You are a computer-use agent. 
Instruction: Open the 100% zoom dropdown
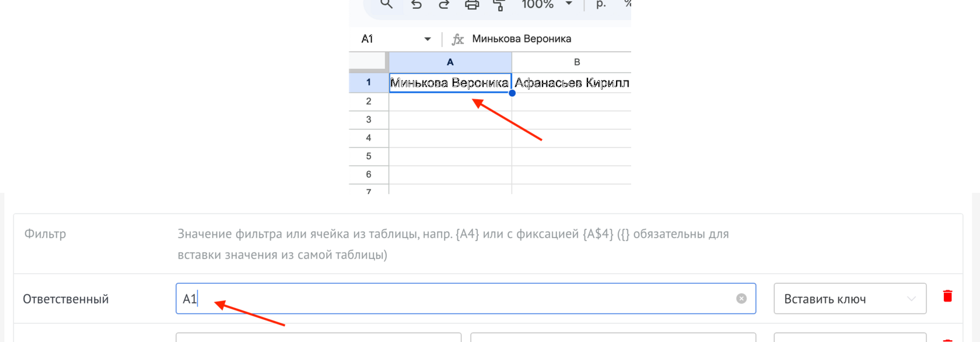pos(546,5)
